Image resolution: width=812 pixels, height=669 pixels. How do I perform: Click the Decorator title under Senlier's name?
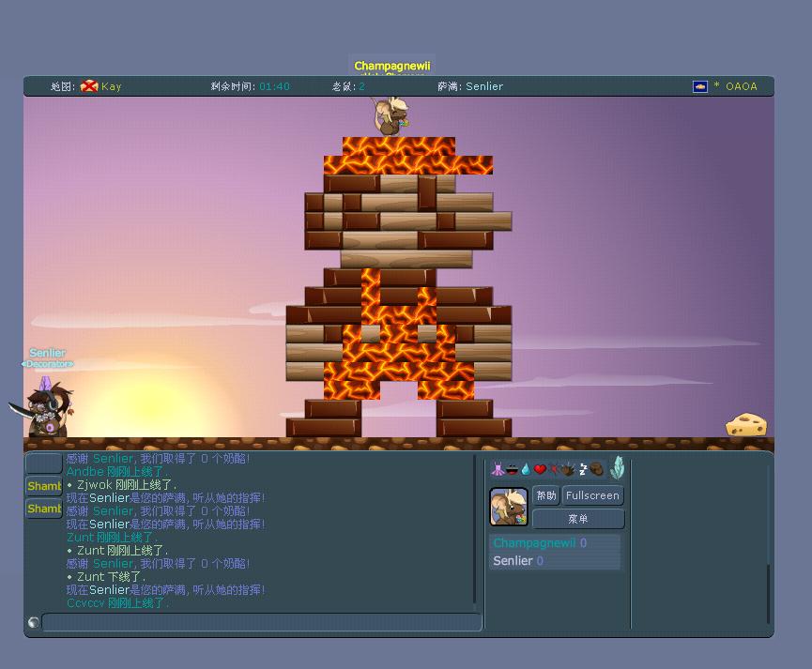coord(47,364)
